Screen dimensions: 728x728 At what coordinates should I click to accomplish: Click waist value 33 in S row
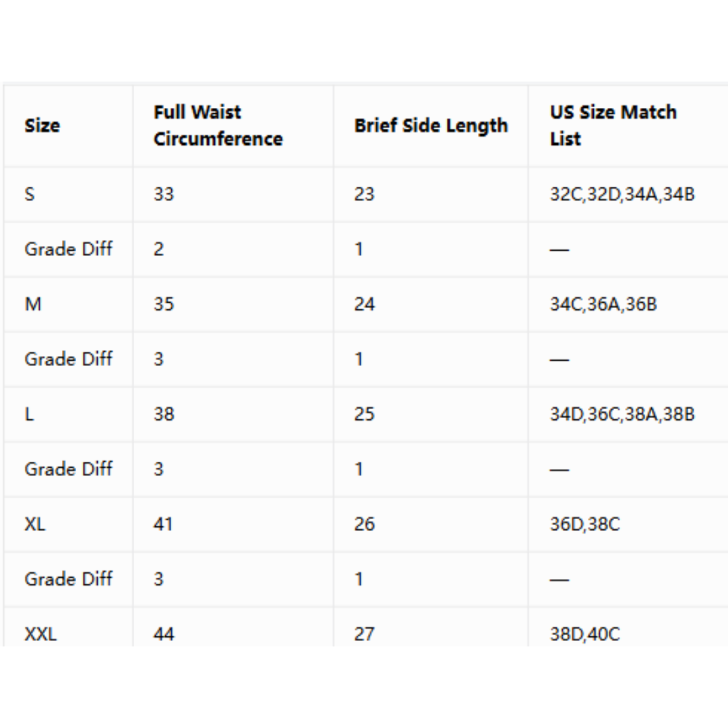click(x=164, y=194)
